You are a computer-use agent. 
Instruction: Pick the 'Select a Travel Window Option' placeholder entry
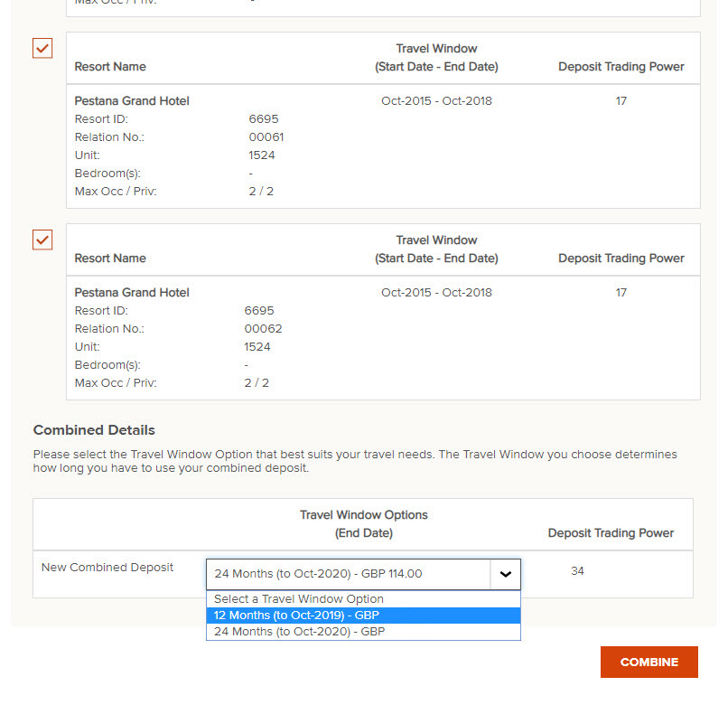[363, 599]
